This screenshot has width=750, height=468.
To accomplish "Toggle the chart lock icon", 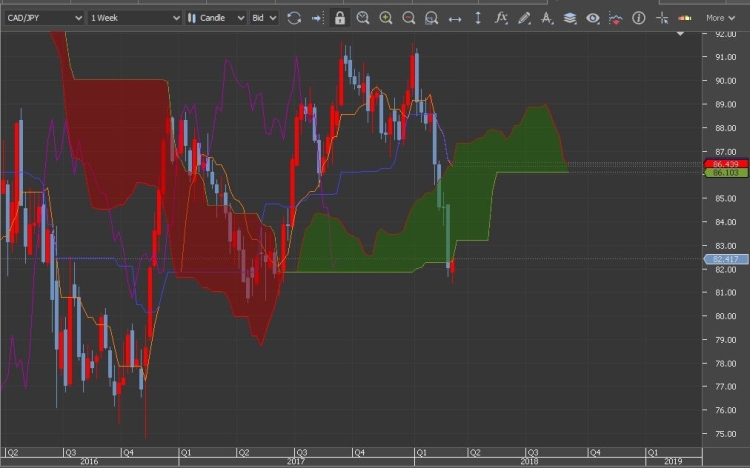I will coord(340,18).
